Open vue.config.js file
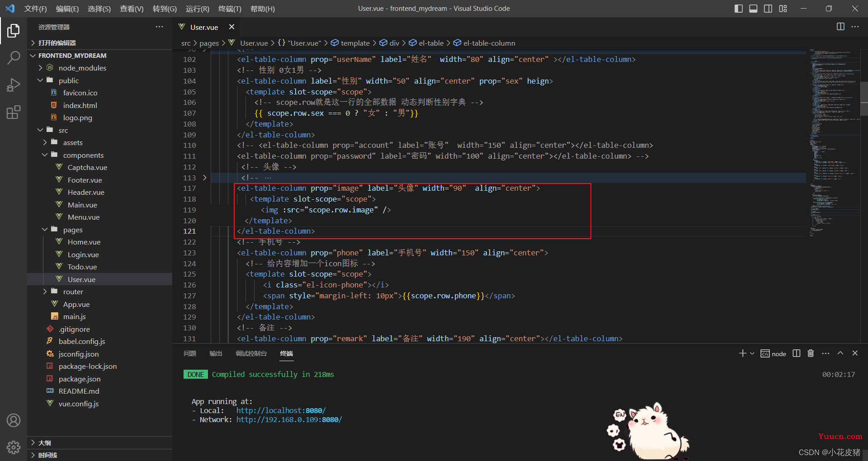The image size is (868, 461). point(99,404)
